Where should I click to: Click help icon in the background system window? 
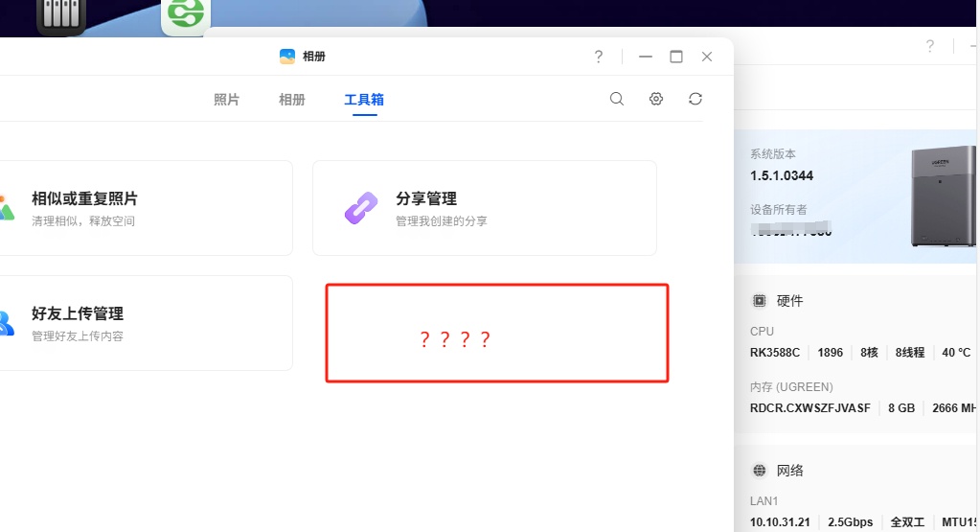[930, 46]
